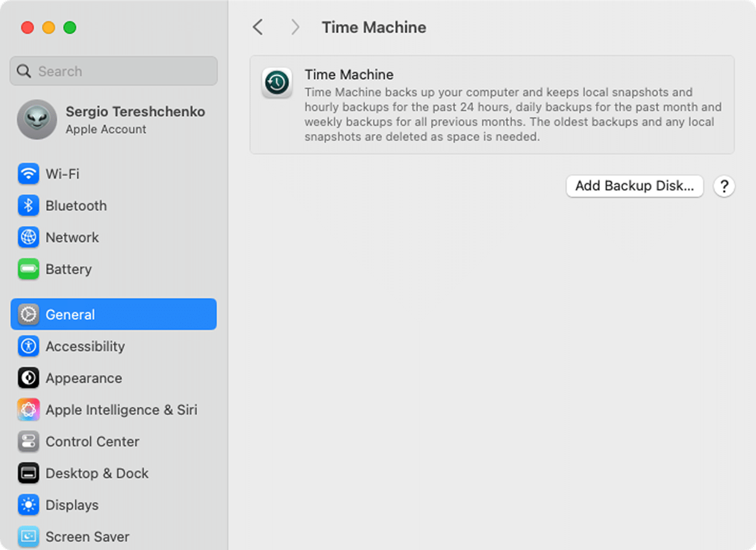Click the Screen Saver icon

tap(29, 537)
